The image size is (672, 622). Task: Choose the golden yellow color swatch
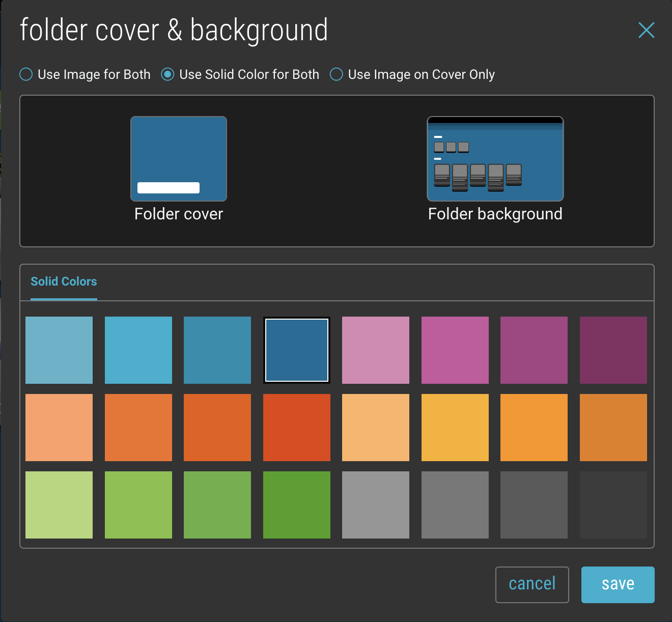(x=455, y=427)
